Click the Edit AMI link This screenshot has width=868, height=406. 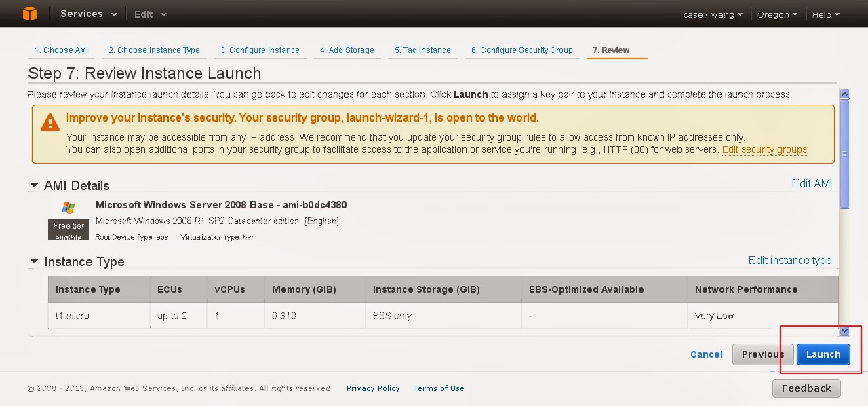tap(812, 183)
